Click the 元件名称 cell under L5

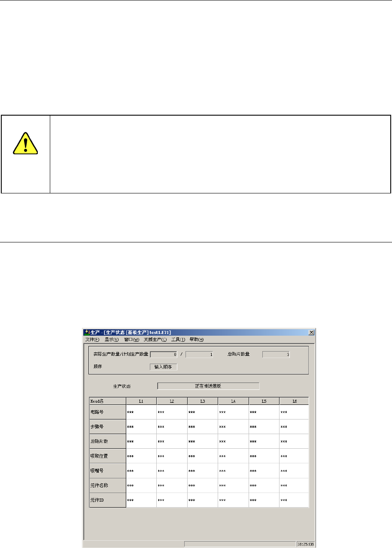tap(264, 485)
